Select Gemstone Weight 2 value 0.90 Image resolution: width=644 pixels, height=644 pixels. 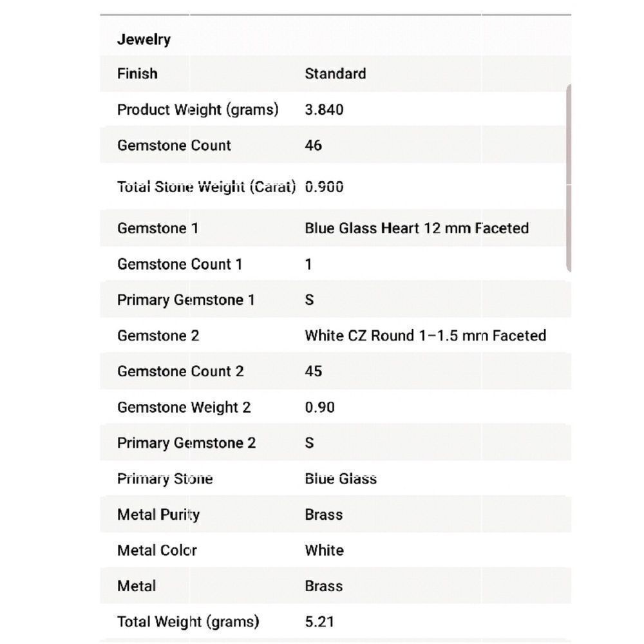(x=319, y=408)
